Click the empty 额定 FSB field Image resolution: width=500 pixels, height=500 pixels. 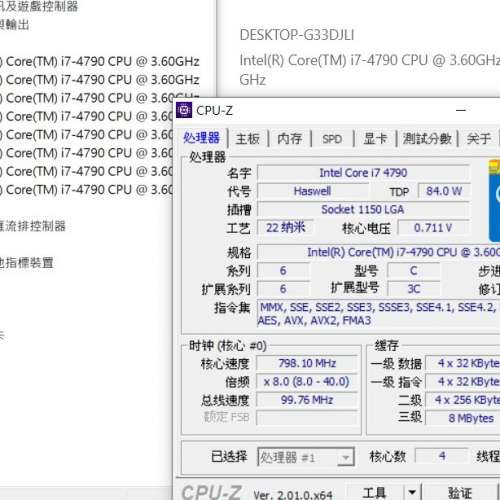click(x=307, y=418)
